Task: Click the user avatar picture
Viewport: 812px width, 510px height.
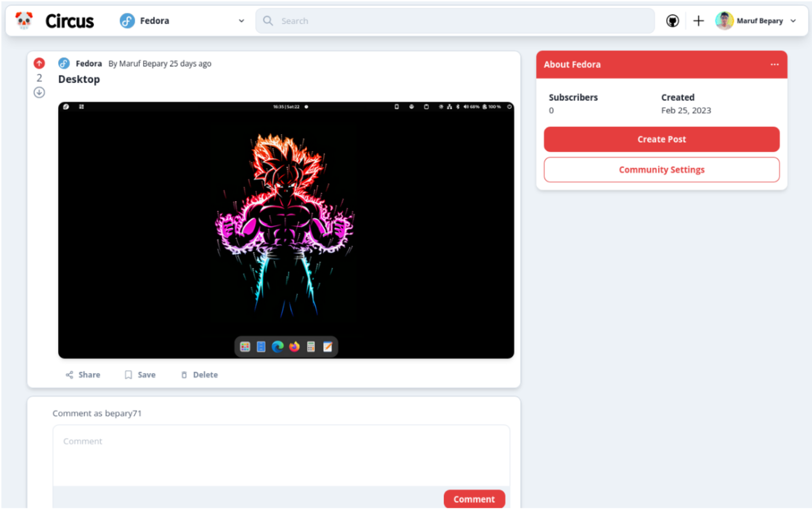Action: tap(724, 21)
